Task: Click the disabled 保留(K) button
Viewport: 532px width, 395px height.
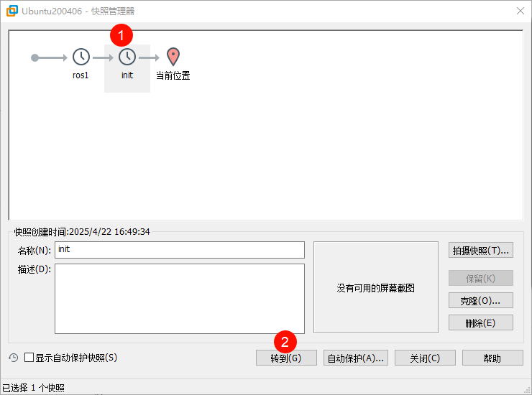Action: click(x=480, y=279)
